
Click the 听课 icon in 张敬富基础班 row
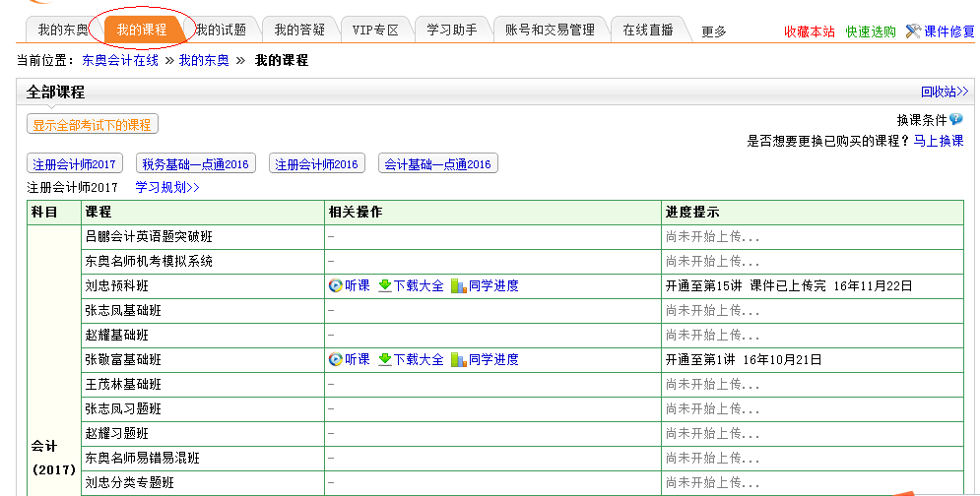pos(336,360)
